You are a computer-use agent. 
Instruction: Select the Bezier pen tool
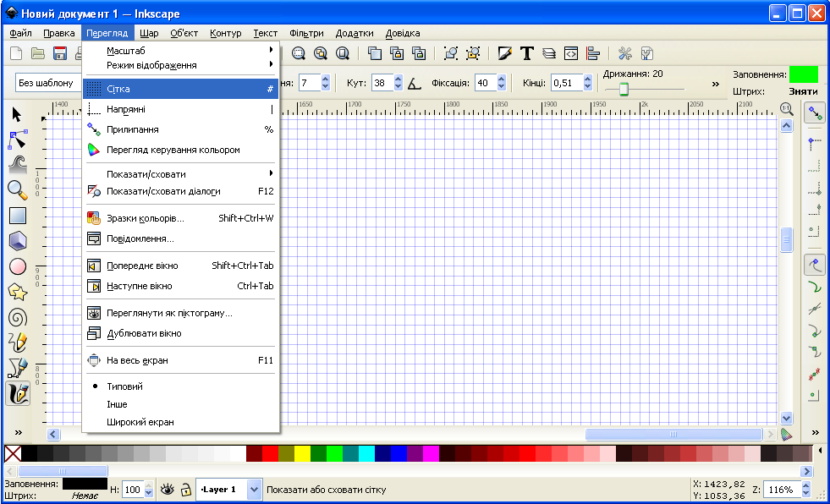[x=17, y=368]
